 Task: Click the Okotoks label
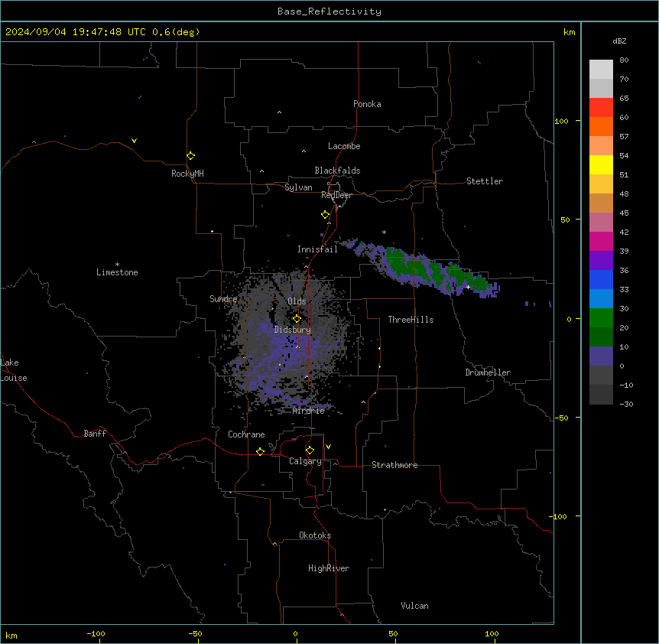click(x=315, y=535)
